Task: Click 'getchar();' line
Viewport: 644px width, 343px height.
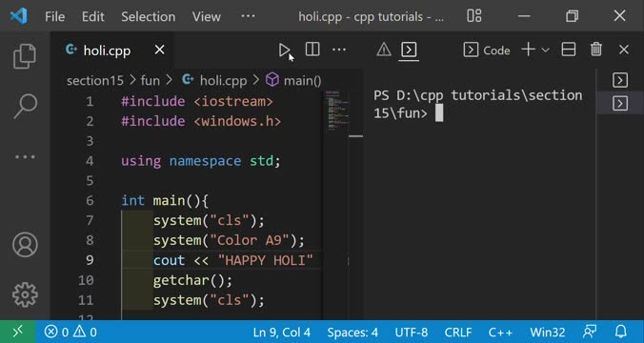Action: point(192,280)
